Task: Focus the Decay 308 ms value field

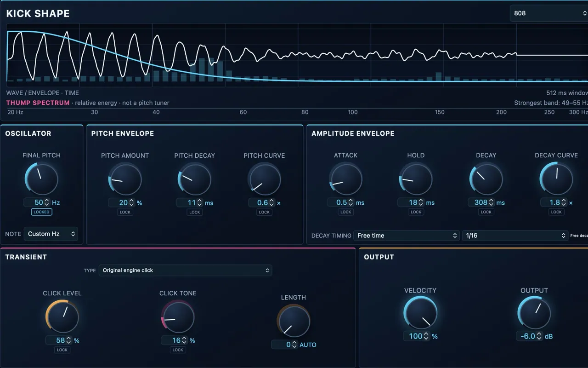Action: [x=481, y=203]
